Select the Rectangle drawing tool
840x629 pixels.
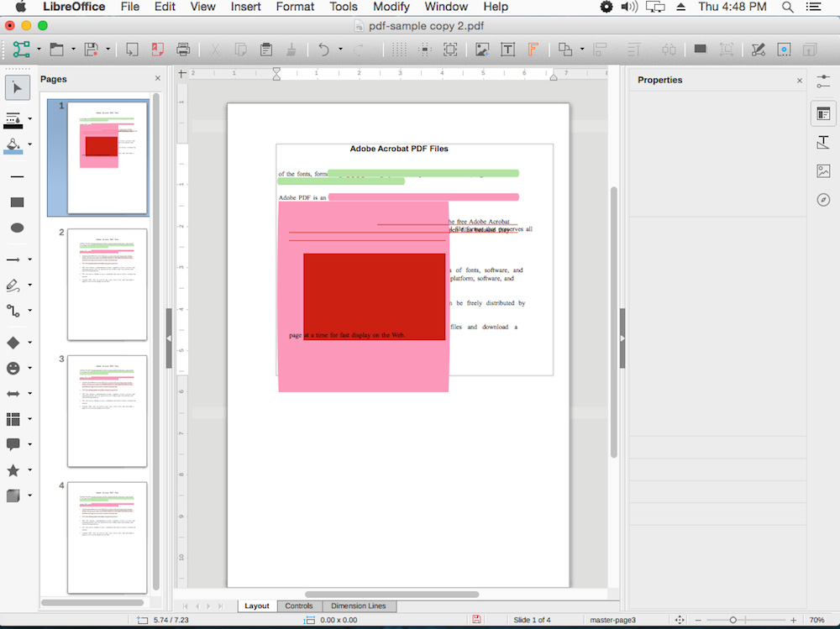point(17,202)
